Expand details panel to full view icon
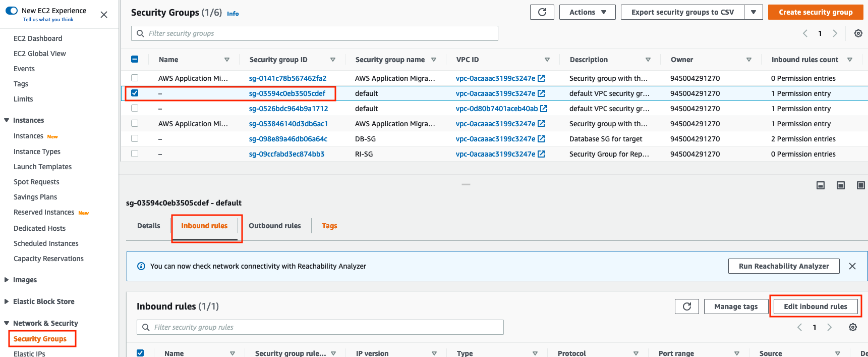This screenshot has width=868, height=357. [861, 185]
